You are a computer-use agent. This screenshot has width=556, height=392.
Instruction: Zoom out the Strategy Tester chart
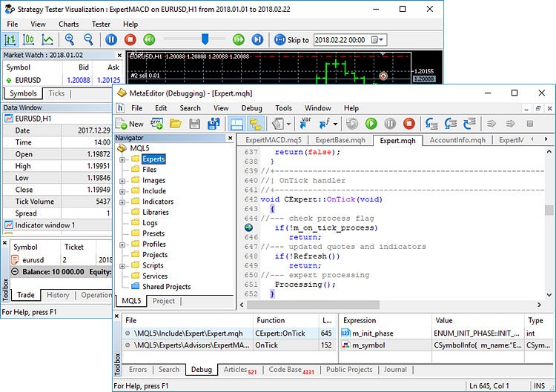pos(88,40)
